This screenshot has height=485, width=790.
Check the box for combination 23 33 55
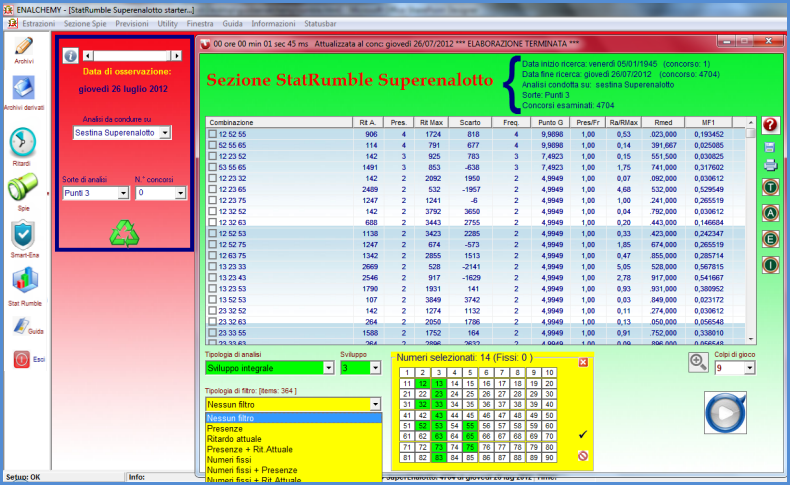(213, 333)
